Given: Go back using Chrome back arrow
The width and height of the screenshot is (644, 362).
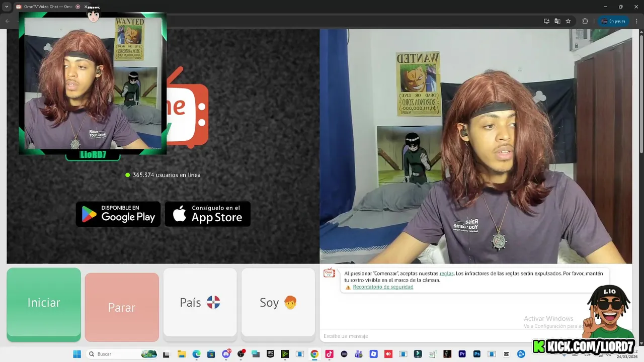Looking at the screenshot, I should click(x=7, y=21).
